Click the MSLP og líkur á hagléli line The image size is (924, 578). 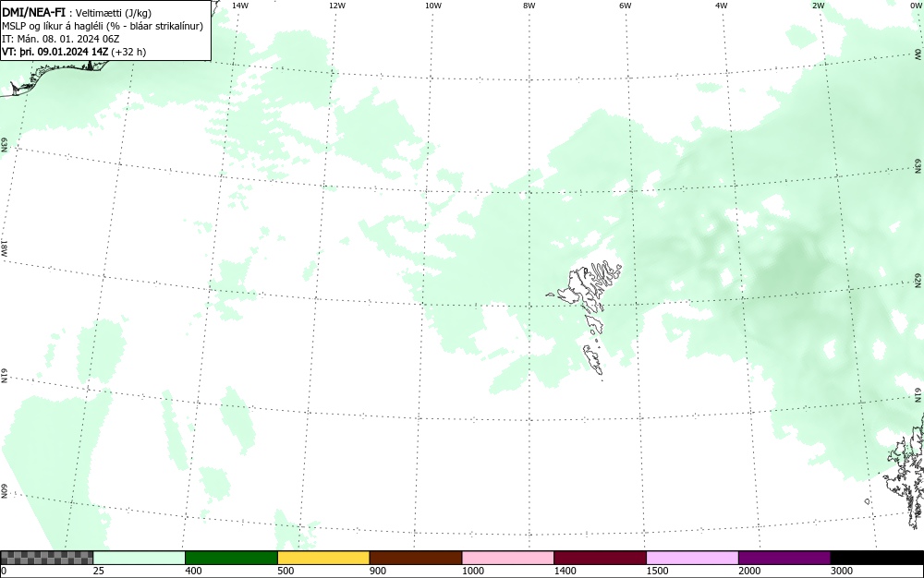pyautogui.click(x=103, y=26)
